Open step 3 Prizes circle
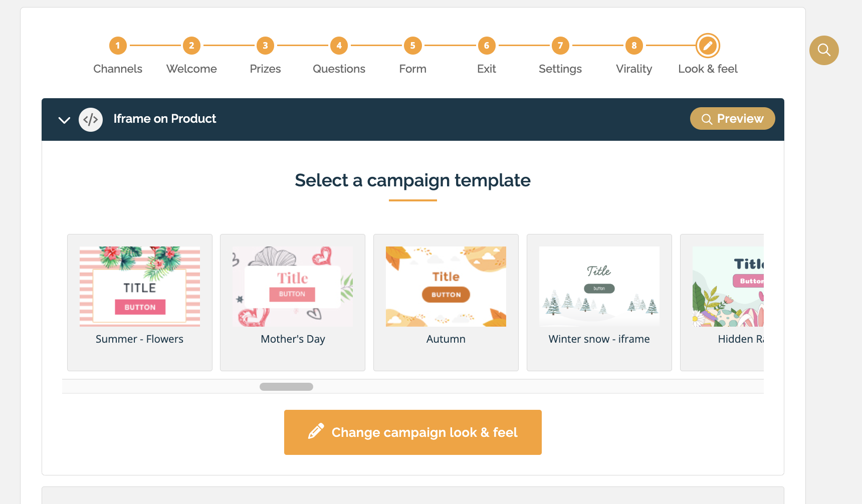 tap(265, 46)
